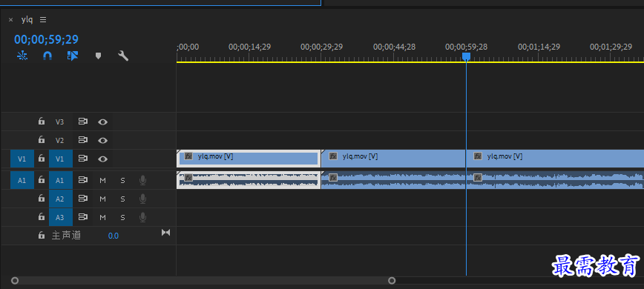
Task: Click master track volume value 0.0
Action: tap(114, 236)
